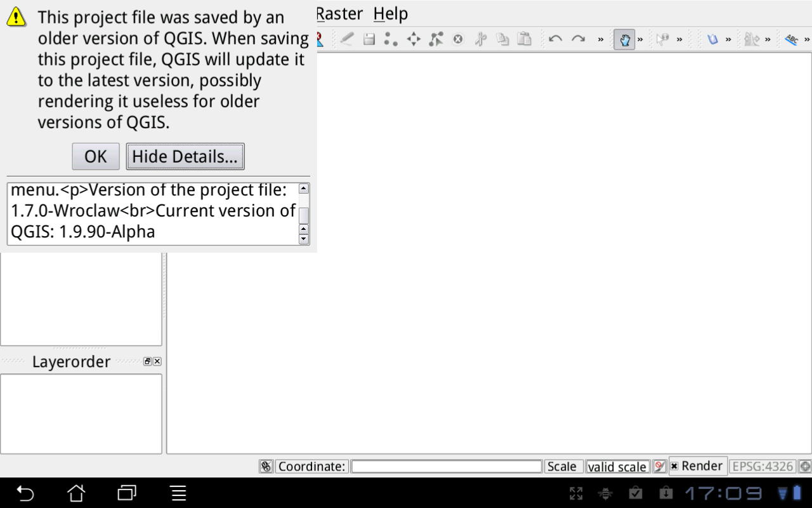Screen dimensions: 812x508
Task: Click the CRS status globe icon
Action: click(x=805, y=466)
